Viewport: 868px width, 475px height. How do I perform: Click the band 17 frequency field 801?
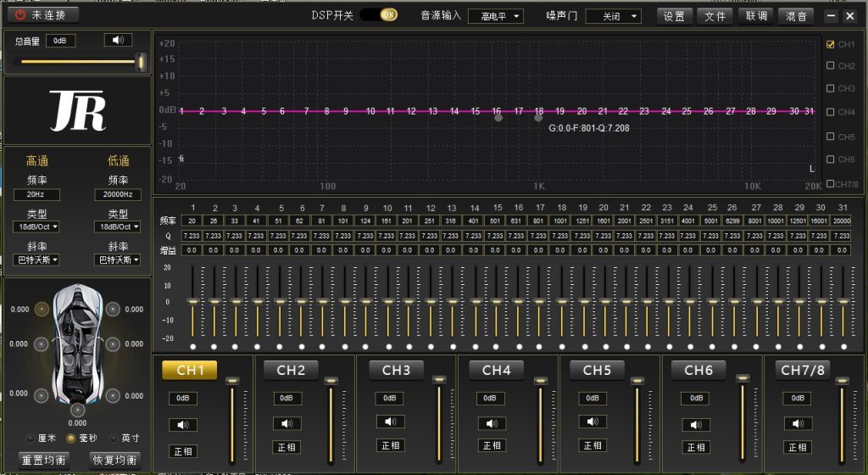point(538,221)
